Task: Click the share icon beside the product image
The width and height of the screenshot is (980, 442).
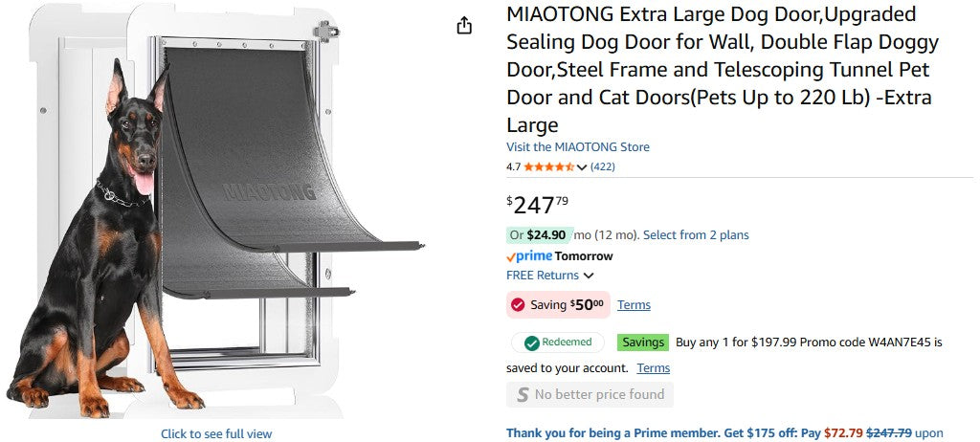Action: pos(464,26)
